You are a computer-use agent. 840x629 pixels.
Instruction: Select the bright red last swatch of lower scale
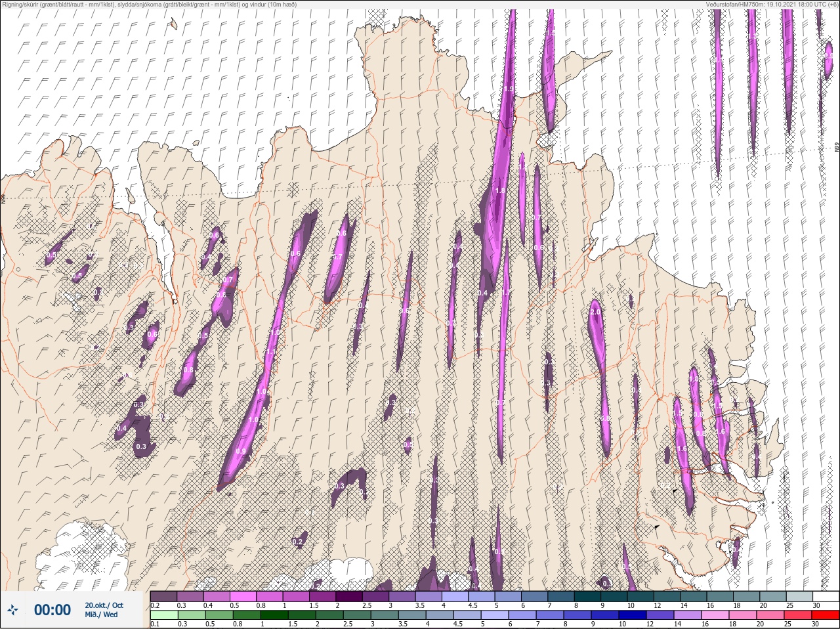point(826,616)
